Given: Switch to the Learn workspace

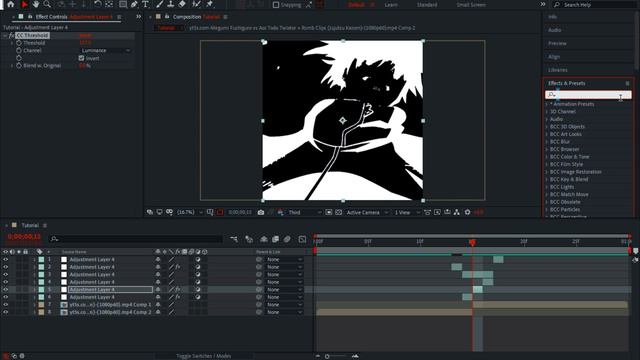Looking at the screenshot, I should point(391,5).
